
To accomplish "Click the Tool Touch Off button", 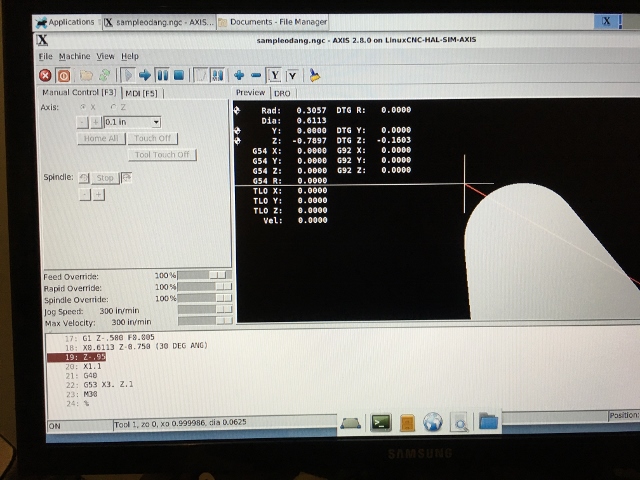I will pyautogui.click(x=162, y=155).
